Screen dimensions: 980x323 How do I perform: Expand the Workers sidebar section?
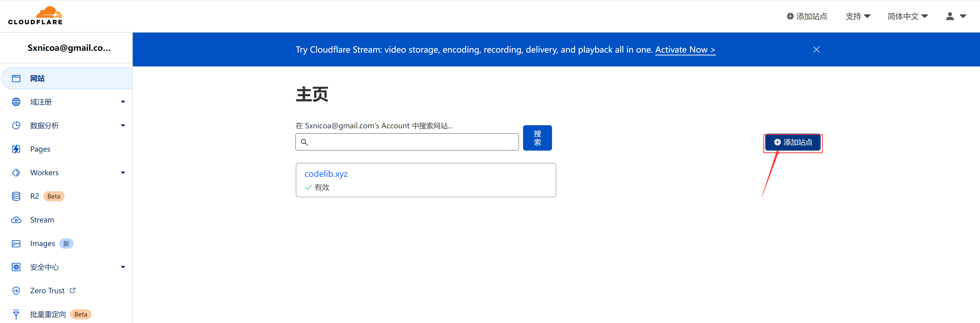click(x=123, y=173)
